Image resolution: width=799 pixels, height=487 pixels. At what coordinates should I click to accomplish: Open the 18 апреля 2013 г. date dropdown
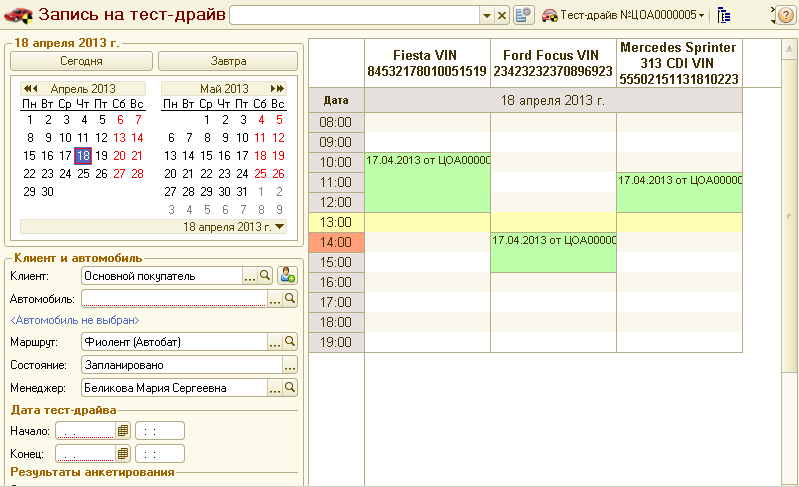click(x=280, y=227)
